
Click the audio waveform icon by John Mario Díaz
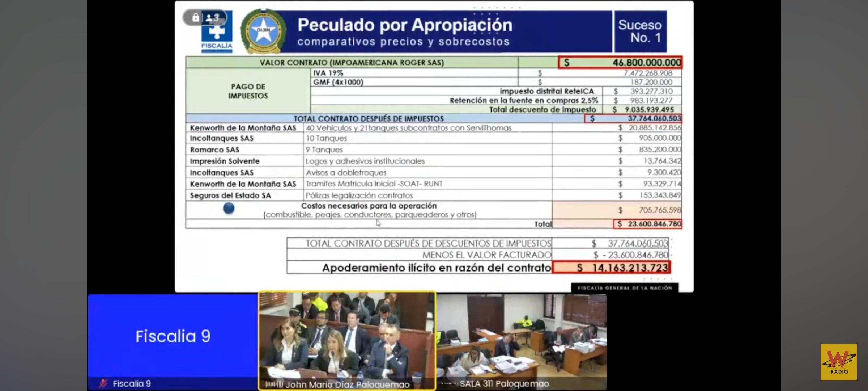point(274,384)
